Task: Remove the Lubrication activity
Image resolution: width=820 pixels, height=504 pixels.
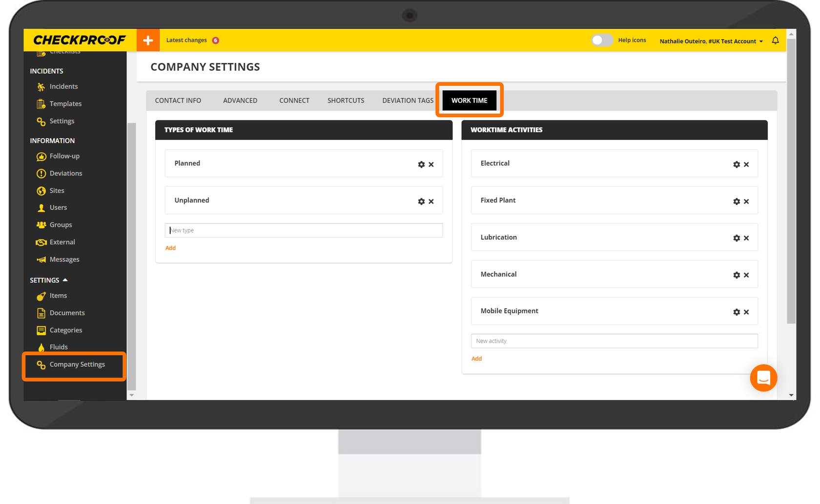Action: point(746,238)
